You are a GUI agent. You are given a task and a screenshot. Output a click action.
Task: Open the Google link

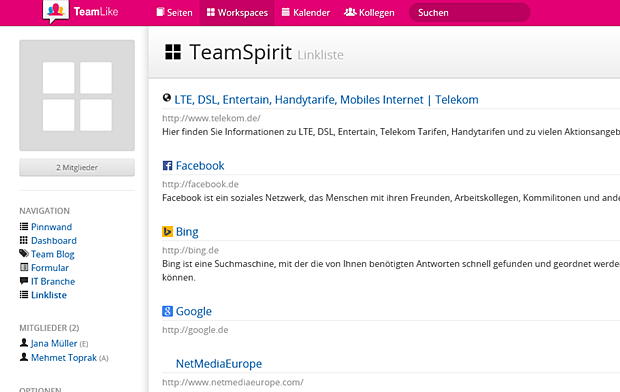pos(194,312)
